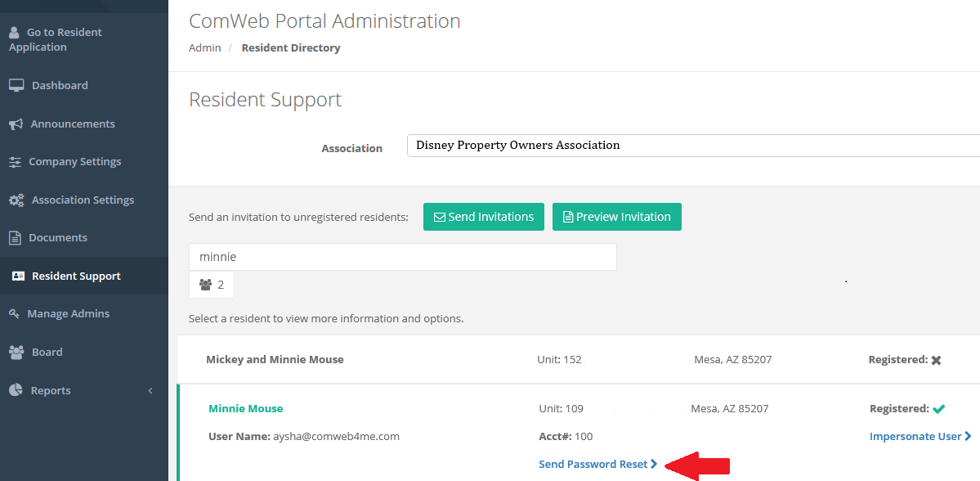Click the Dashboard monitor icon
980x481 pixels.
tap(16, 85)
